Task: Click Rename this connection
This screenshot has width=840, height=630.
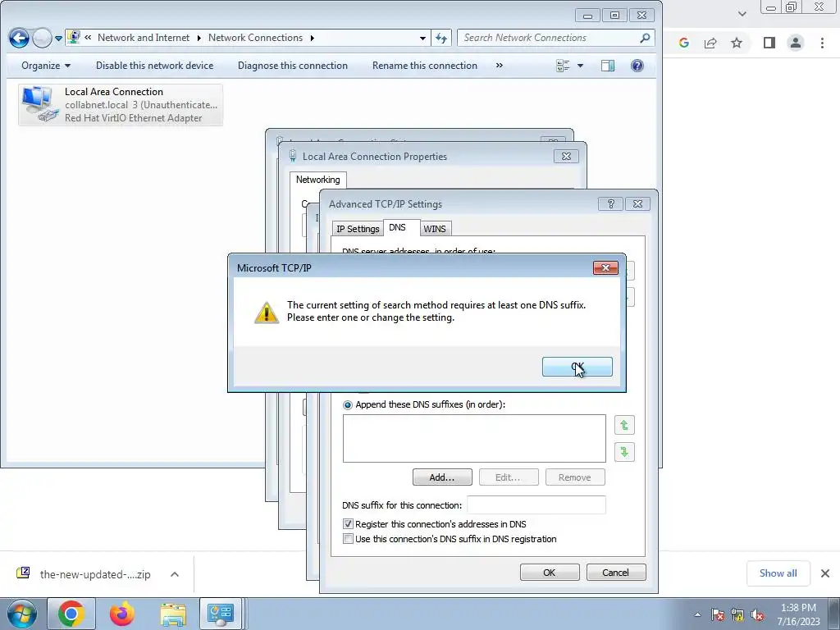Action: click(x=424, y=66)
